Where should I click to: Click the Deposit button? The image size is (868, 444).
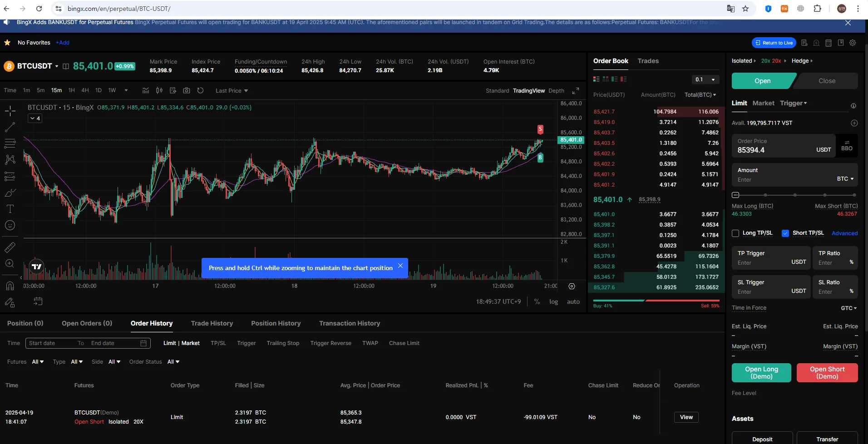pyautogui.click(x=762, y=439)
